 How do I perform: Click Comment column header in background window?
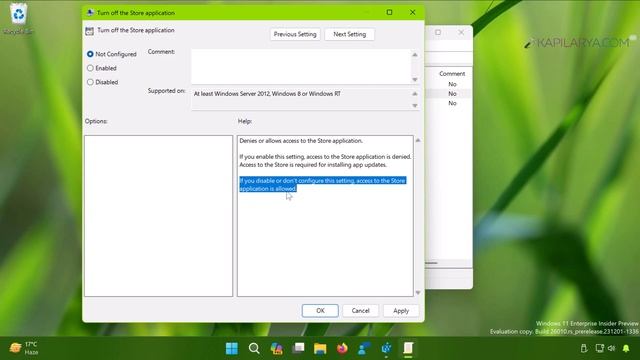pyautogui.click(x=452, y=74)
